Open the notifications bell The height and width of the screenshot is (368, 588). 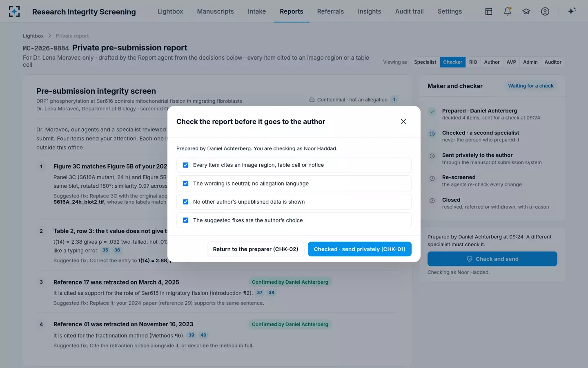pyautogui.click(x=508, y=11)
